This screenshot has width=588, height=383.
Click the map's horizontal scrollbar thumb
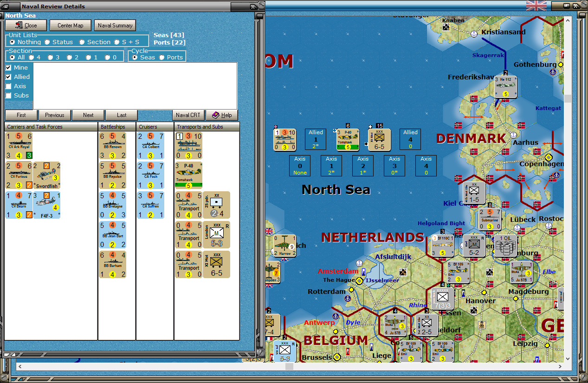pyautogui.click(x=289, y=367)
